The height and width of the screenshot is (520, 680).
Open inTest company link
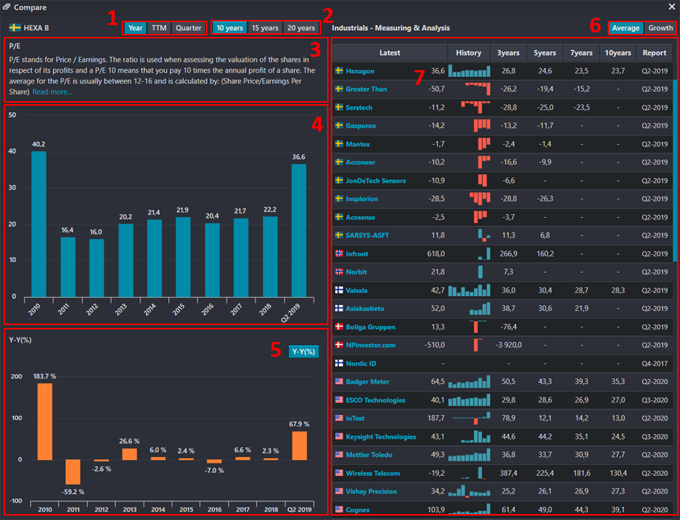point(355,418)
